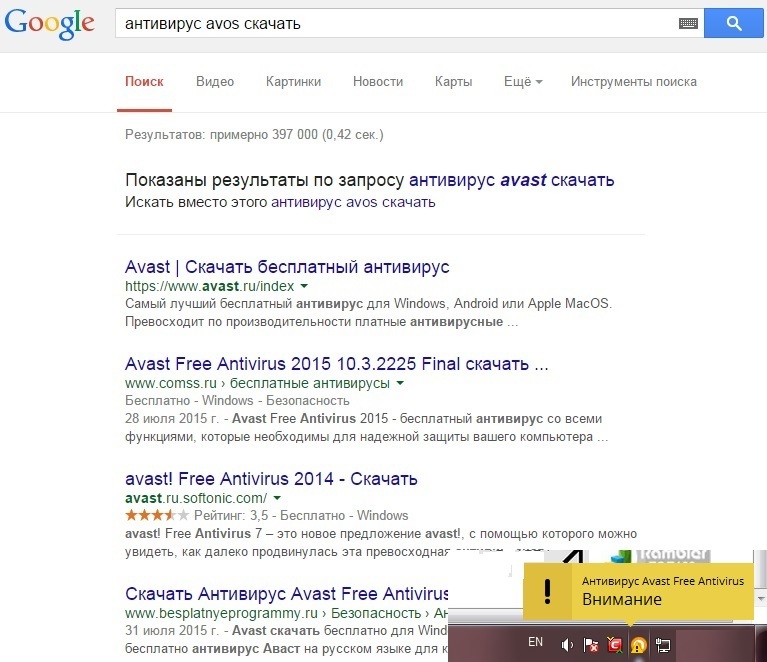Open the Новости tab
The height and width of the screenshot is (662, 767).
point(378,82)
